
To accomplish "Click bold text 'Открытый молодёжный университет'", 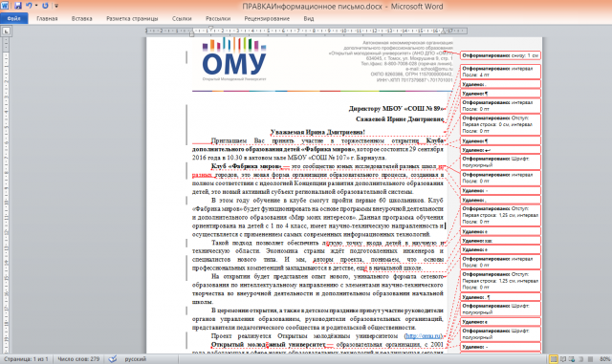I will 268,345.
